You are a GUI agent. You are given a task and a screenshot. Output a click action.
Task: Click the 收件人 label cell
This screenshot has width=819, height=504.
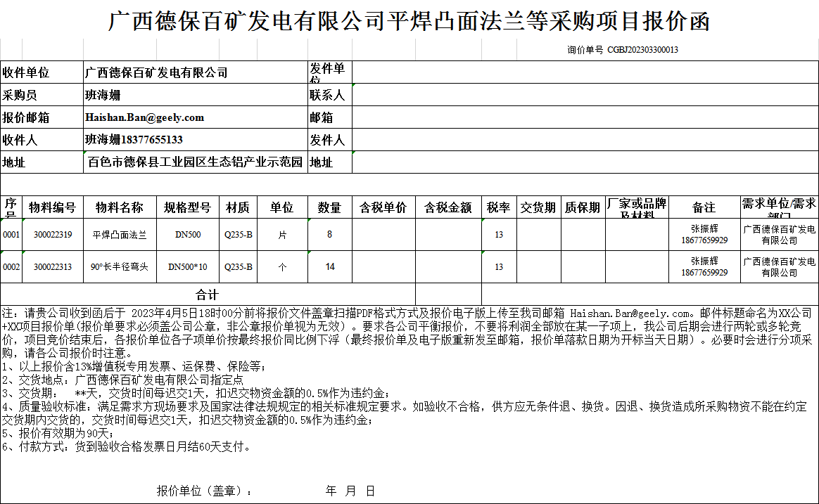[42, 140]
